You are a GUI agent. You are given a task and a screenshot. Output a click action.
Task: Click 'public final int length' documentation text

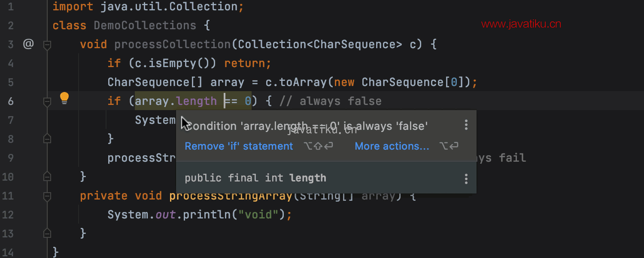tap(255, 178)
